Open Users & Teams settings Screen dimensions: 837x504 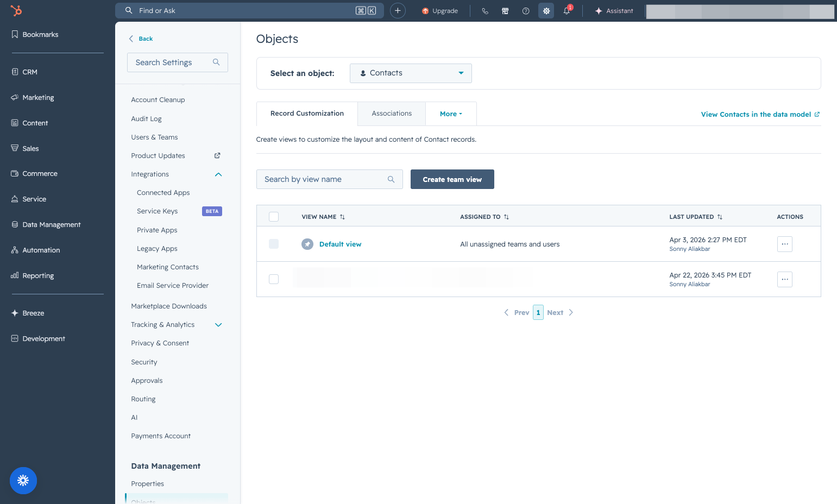click(x=154, y=137)
